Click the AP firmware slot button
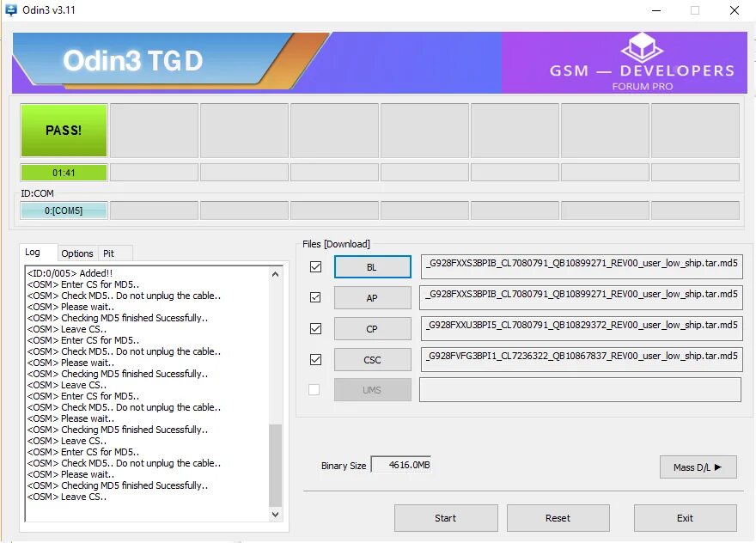756x543 pixels. tap(372, 297)
